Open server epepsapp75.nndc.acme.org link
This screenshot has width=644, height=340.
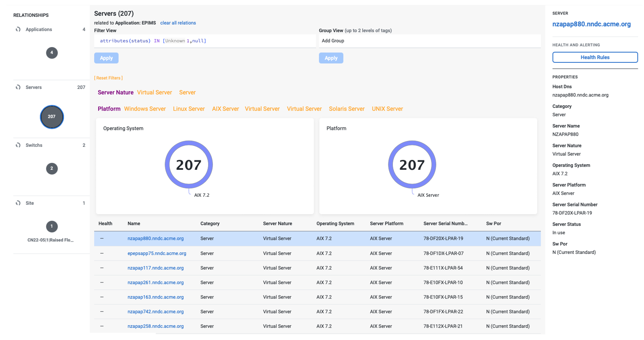click(x=157, y=253)
